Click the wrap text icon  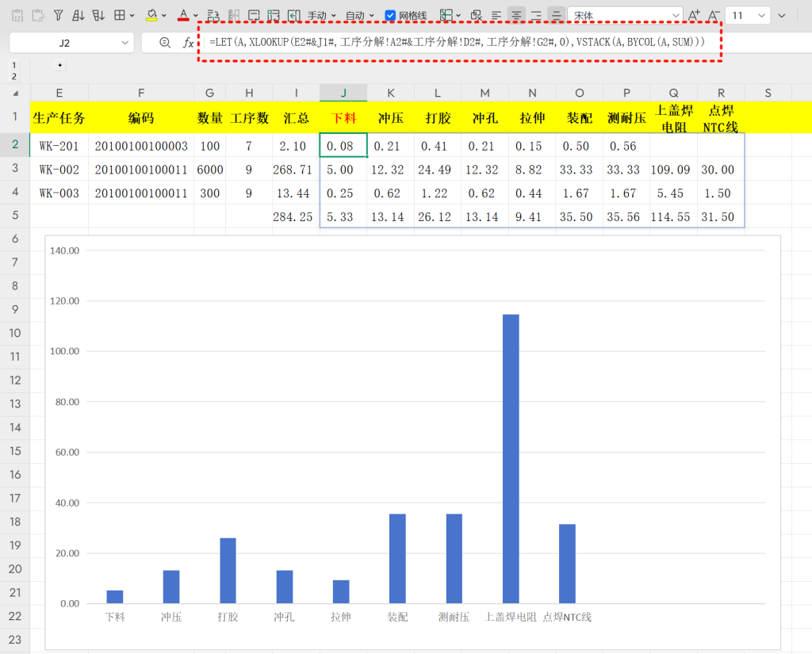click(x=213, y=16)
